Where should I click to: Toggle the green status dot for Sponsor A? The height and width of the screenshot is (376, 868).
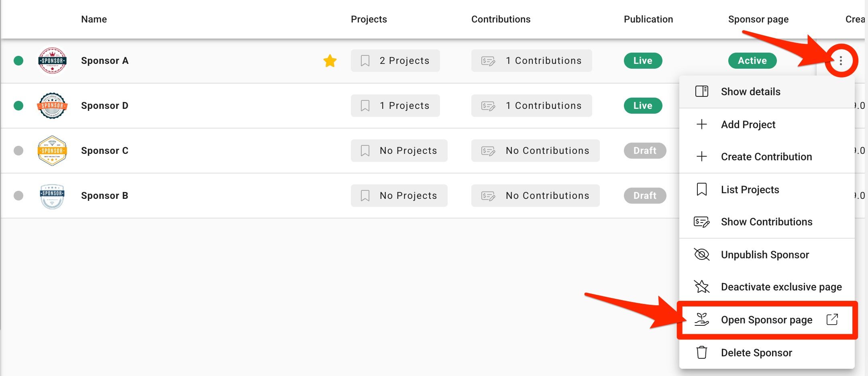pyautogui.click(x=18, y=61)
